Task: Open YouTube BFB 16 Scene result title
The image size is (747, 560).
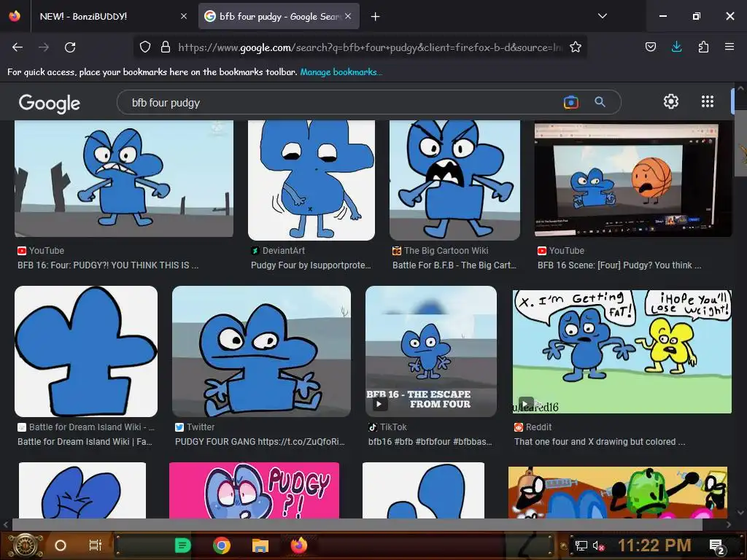Action: coord(619,265)
